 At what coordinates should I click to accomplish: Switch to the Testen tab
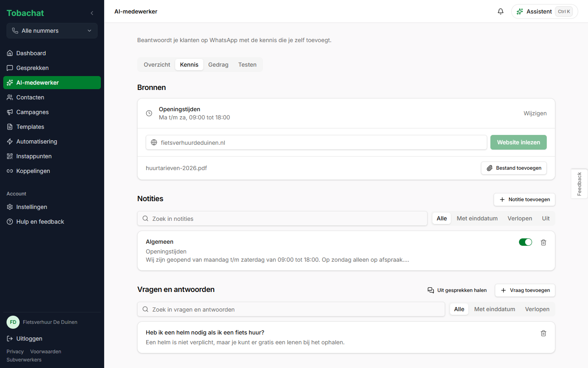(247, 65)
